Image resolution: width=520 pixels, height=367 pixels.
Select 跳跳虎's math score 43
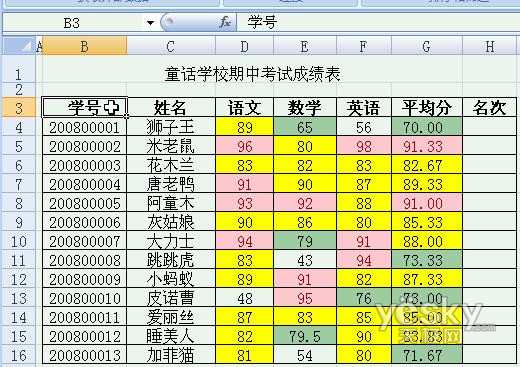pos(305,260)
